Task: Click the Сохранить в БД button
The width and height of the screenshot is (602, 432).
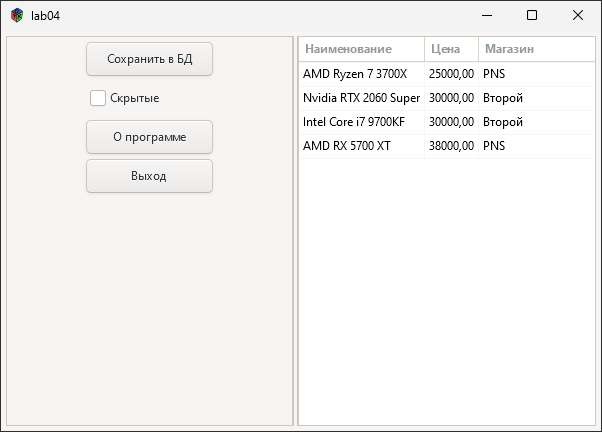Action: [149, 59]
